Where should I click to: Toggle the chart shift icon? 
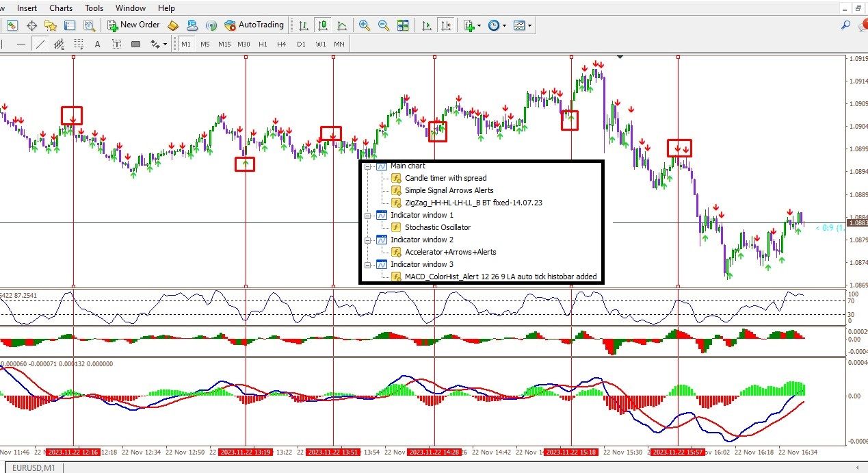coord(446,25)
